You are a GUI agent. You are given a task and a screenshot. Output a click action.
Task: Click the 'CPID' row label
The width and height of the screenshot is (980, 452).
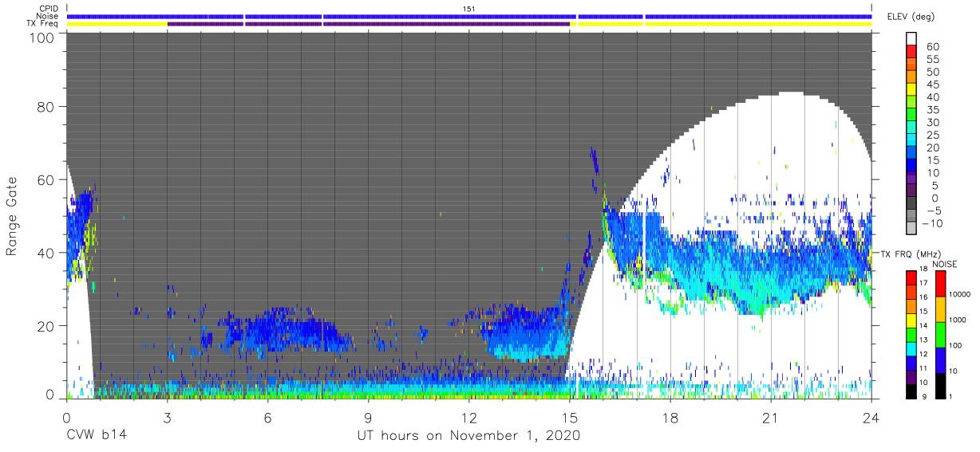point(49,9)
